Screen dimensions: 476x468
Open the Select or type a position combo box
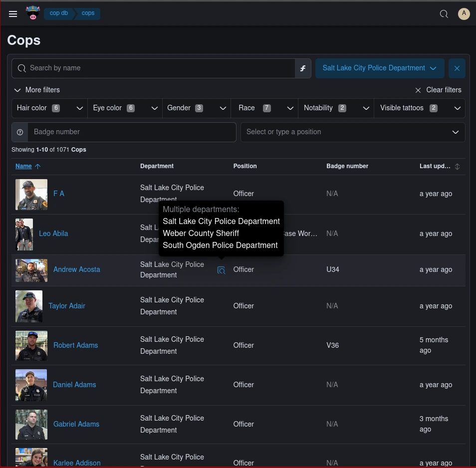click(x=352, y=132)
